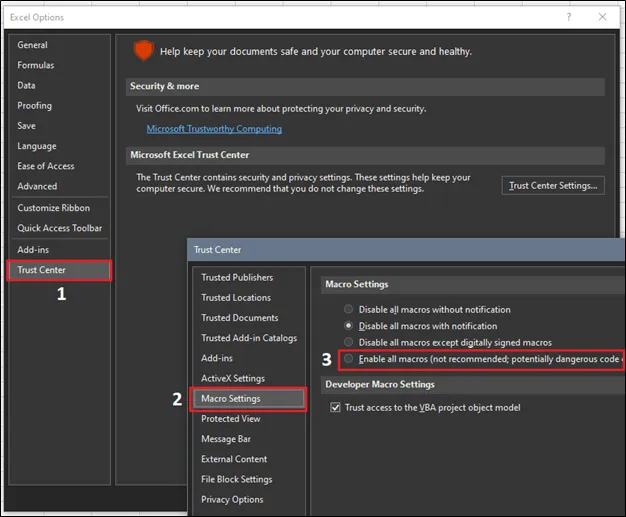Select Trust Center in Excel Options sidebar
The width and height of the screenshot is (626, 517).
pyautogui.click(x=59, y=270)
